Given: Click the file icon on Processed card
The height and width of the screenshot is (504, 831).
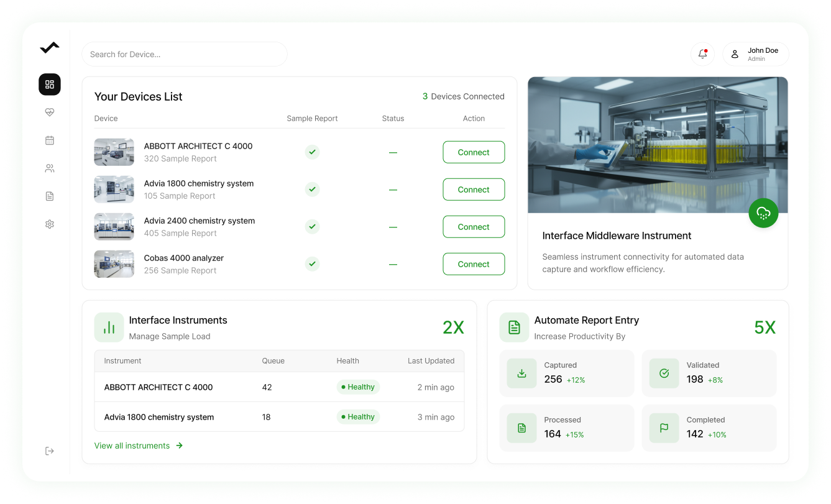Looking at the screenshot, I should point(522,428).
